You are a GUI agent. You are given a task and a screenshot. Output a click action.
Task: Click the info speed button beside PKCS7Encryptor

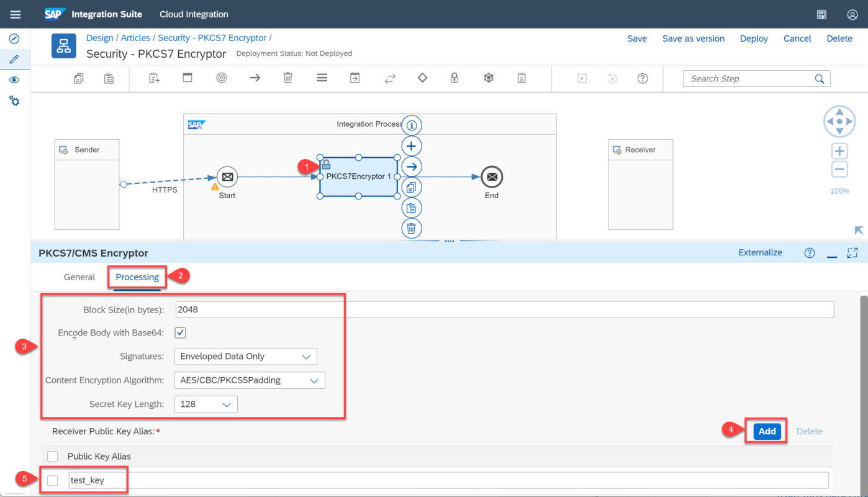pyautogui.click(x=411, y=125)
